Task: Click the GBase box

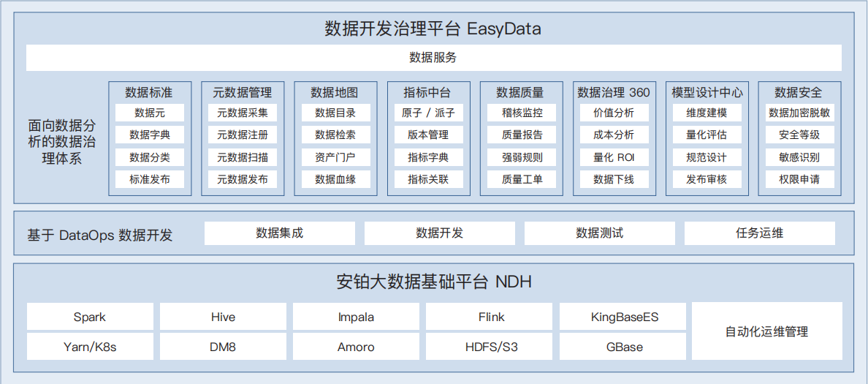Action: [x=623, y=347]
